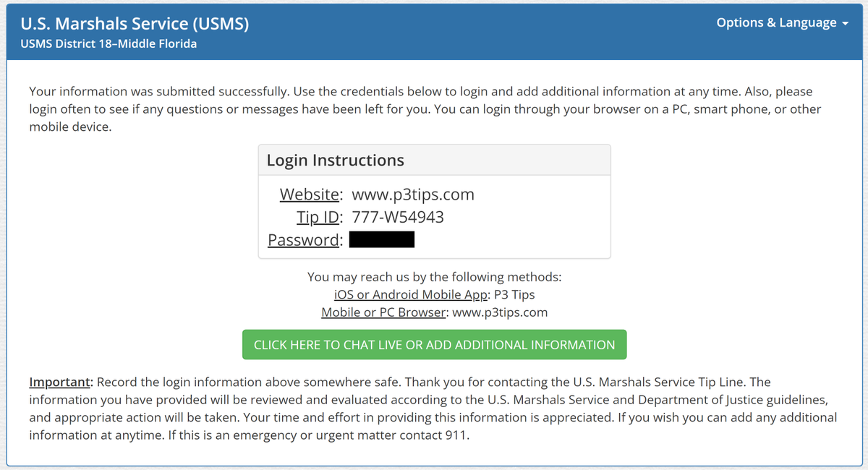Screen dimensions: 868x470
Task: Click the iOS or Android Mobile App label
Action: click(x=410, y=295)
